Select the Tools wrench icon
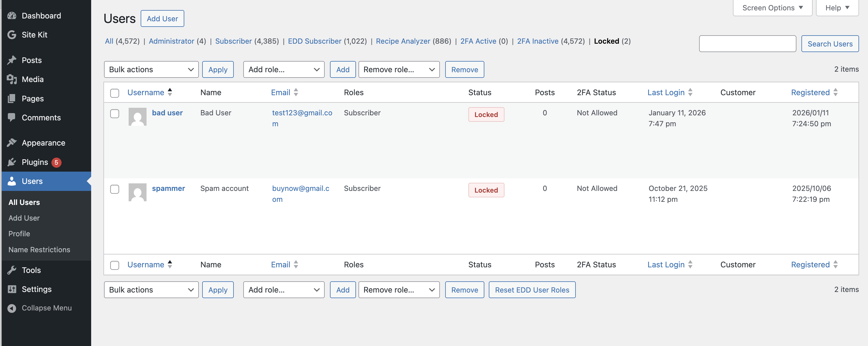Image resolution: width=868 pixels, height=346 pixels. 12,270
